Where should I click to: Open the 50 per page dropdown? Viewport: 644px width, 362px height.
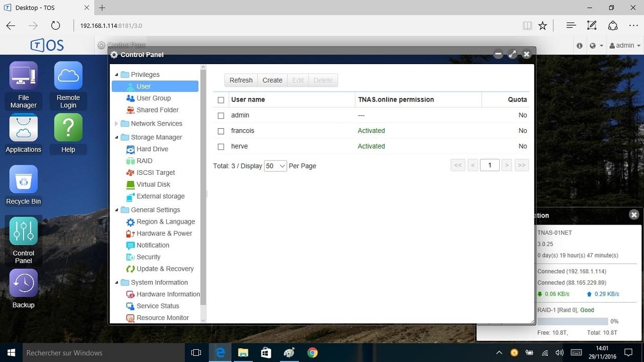point(275,166)
